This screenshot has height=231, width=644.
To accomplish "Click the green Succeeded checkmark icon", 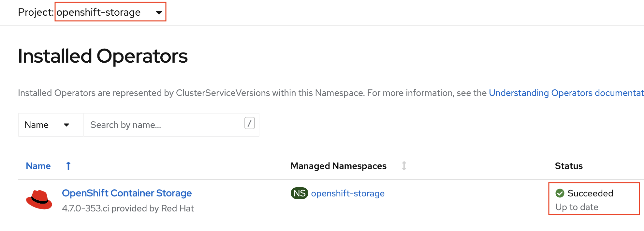I will click(560, 193).
